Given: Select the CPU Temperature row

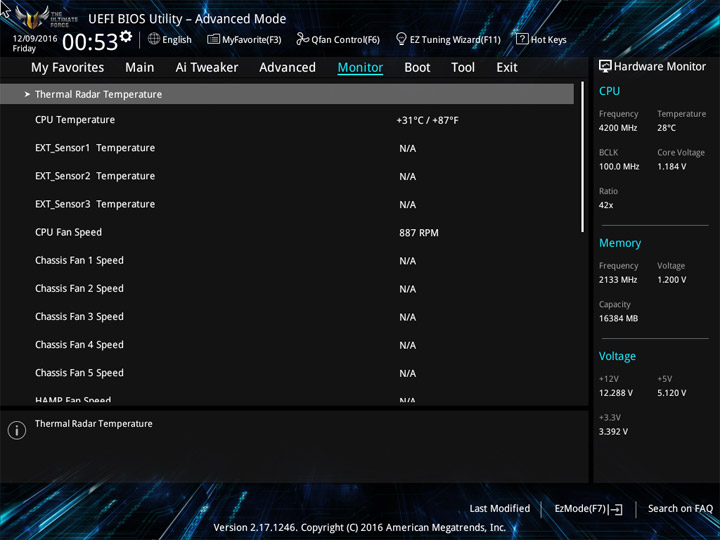Looking at the screenshot, I should click(x=287, y=120).
